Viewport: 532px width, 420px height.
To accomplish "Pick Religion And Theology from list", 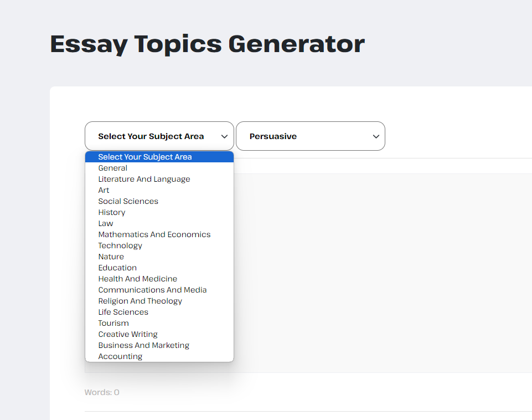I will tap(159, 301).
